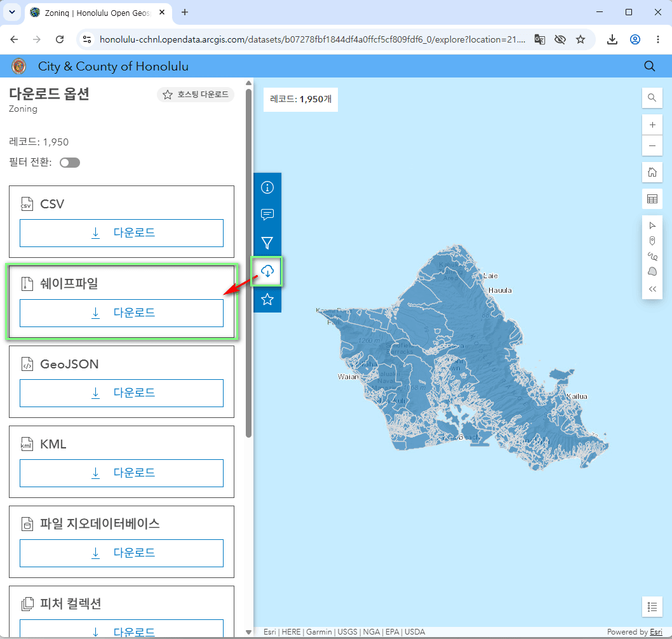Click the scrollbar up arrow
672x639 pixels.
248,83
